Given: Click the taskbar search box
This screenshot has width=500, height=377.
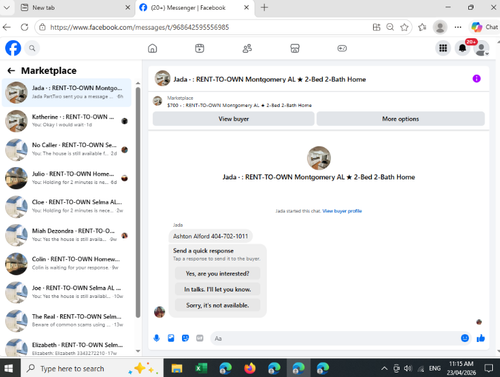Looking at the screenshot, I should [92, 368].
